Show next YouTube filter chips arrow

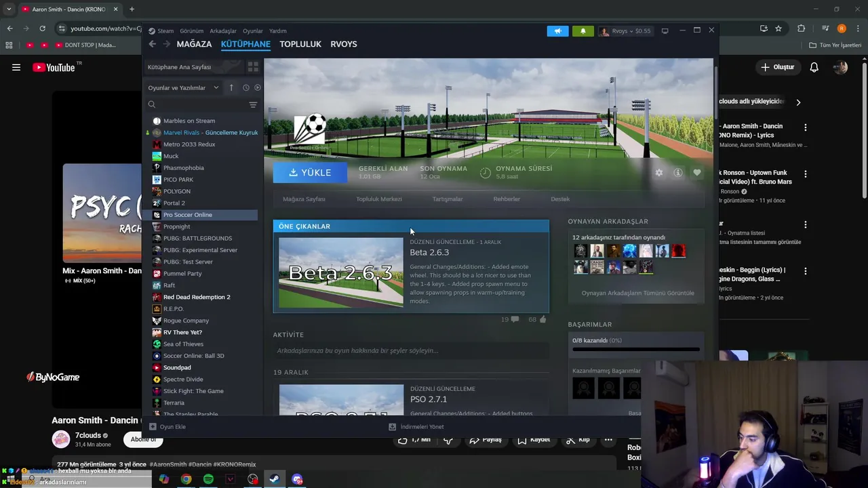798,102
